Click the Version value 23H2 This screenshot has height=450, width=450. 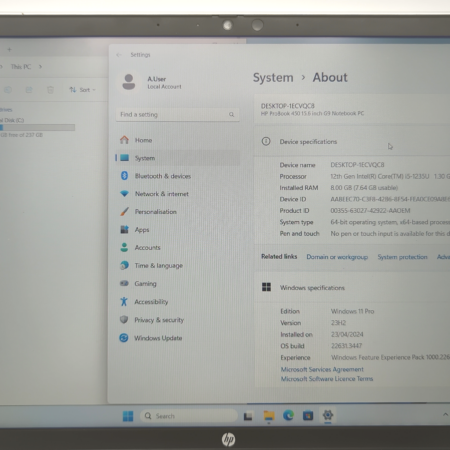coord(338,323)
